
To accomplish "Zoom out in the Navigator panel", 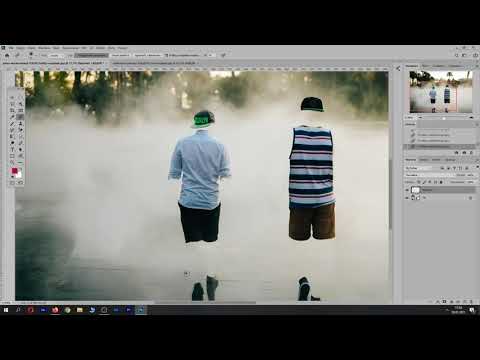I will (420, 117).
